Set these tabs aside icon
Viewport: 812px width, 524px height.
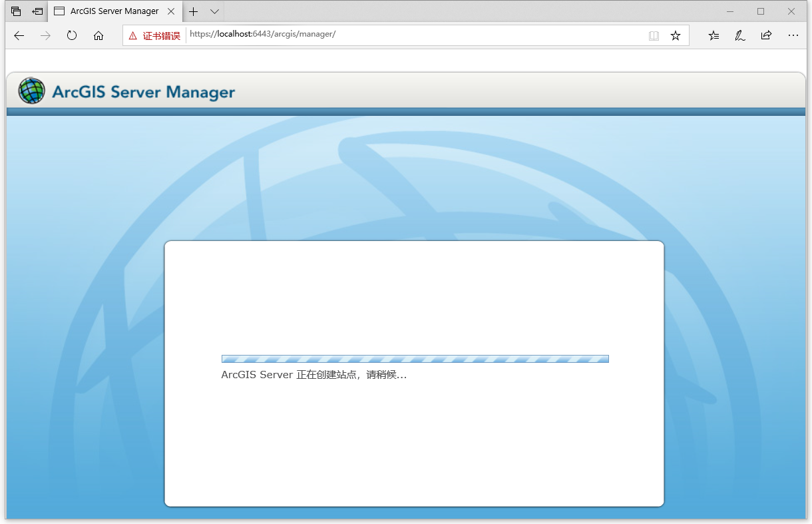tap(38, 11)
